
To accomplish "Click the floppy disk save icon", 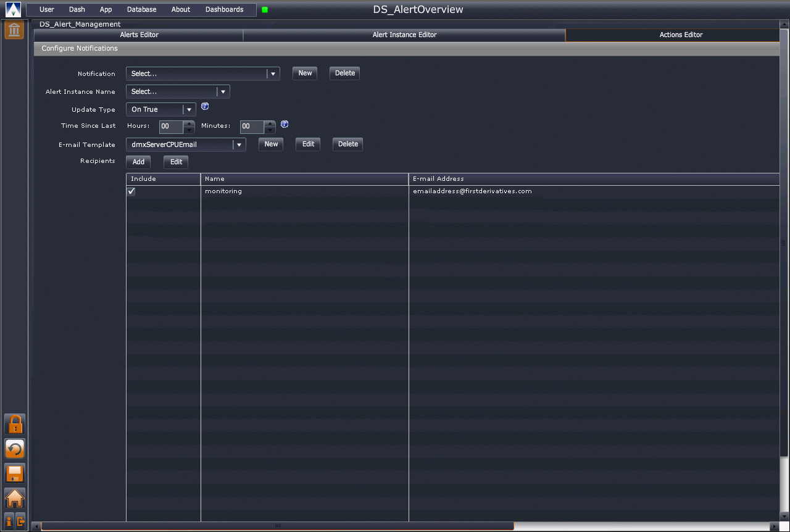I will (15, 473).
